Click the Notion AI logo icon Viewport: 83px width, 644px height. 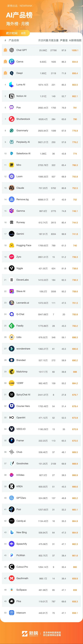point(11,96)
